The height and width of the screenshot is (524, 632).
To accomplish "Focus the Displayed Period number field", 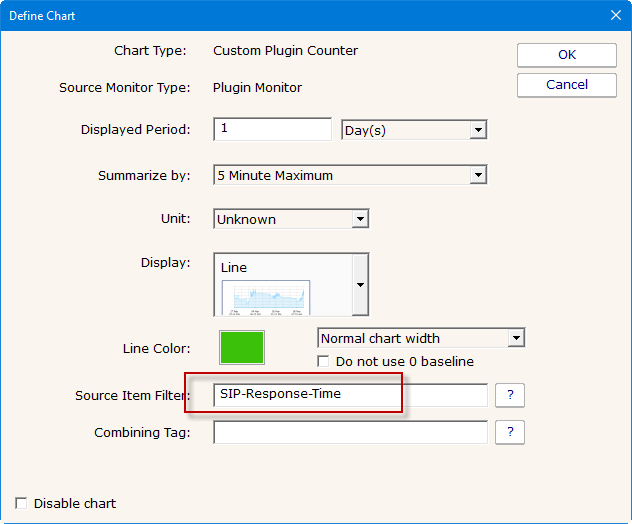I will [x=272, y=129].
